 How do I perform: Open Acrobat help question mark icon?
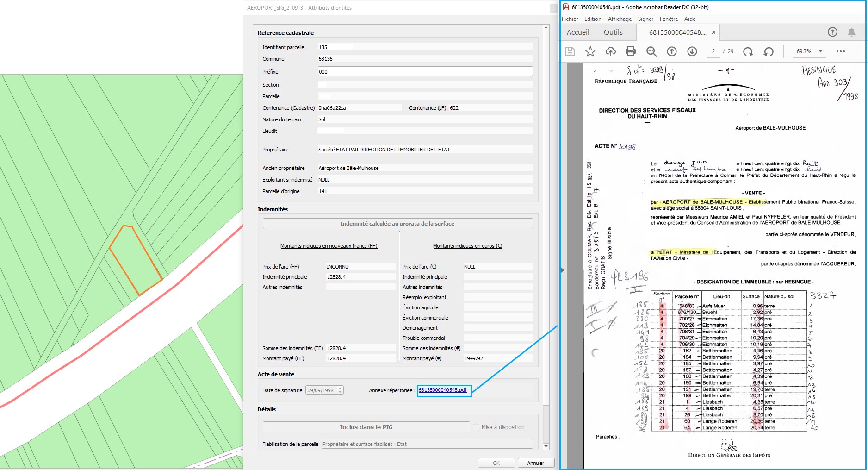tap(832, 32)
